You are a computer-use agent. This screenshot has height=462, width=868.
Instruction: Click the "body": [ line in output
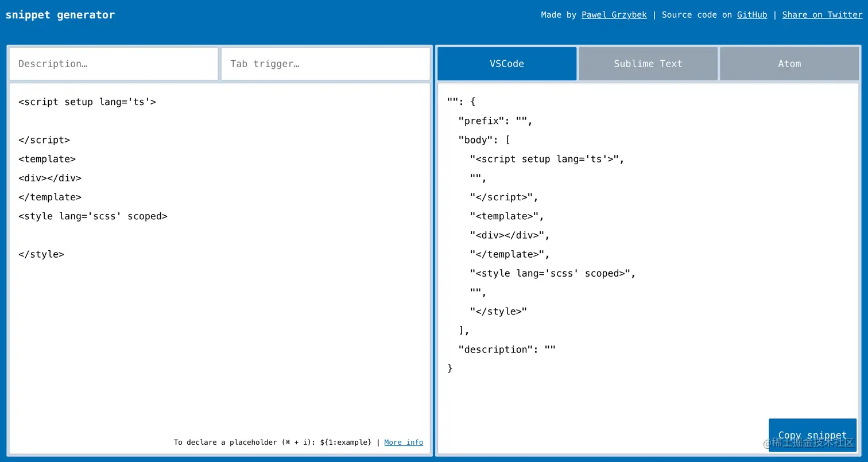tap(484, 140)
